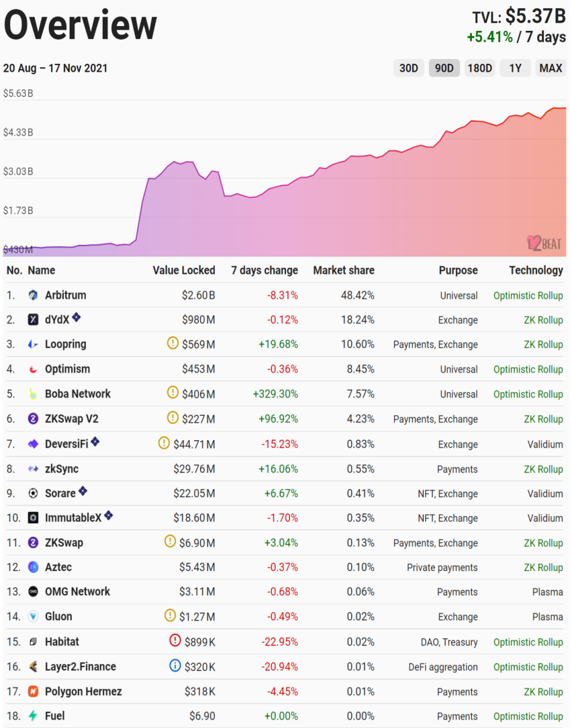
Task: Click the blue info icon beside Layer2.Finance's value
Action: [x=175, y=666]
